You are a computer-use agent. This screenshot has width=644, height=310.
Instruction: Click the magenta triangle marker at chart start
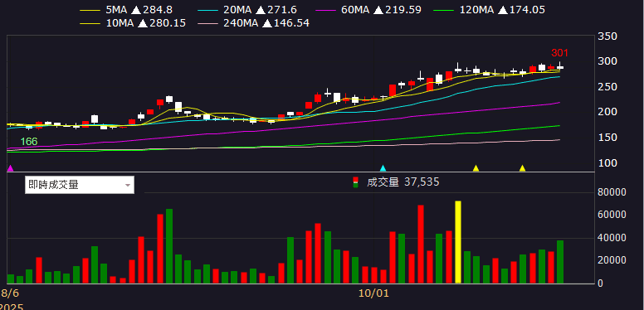point(10,167)
